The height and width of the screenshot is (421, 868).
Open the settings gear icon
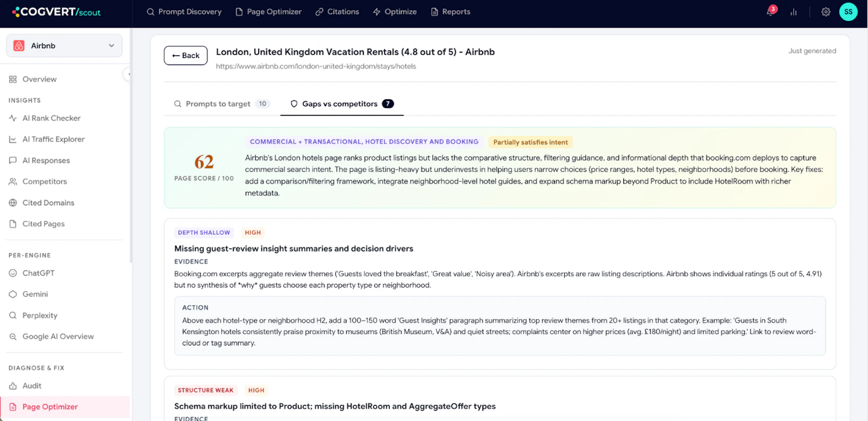coord(826,12)
